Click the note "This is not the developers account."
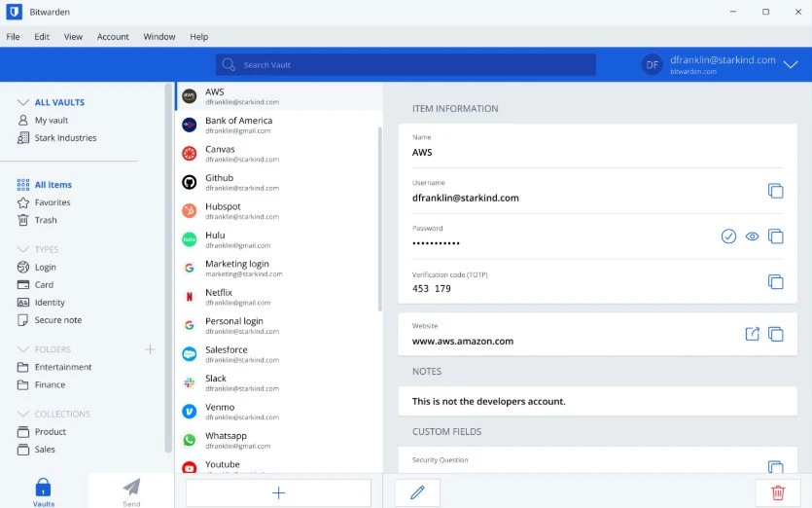 [488, 401]
